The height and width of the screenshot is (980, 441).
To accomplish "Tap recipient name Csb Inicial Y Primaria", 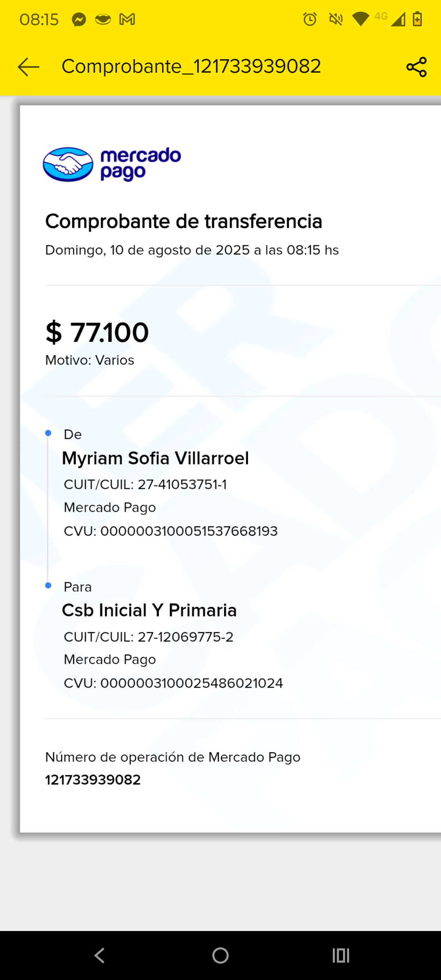I will (x=149, y=610).
